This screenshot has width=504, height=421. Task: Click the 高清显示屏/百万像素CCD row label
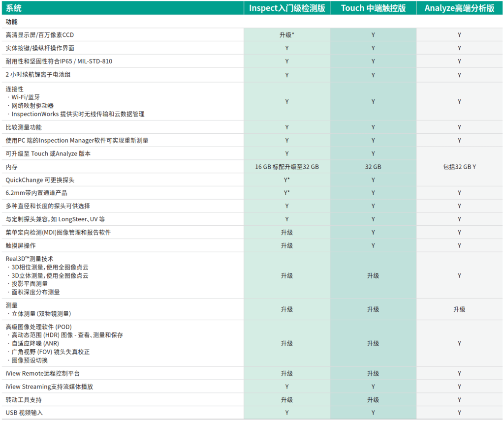click(x=39, y=35)
